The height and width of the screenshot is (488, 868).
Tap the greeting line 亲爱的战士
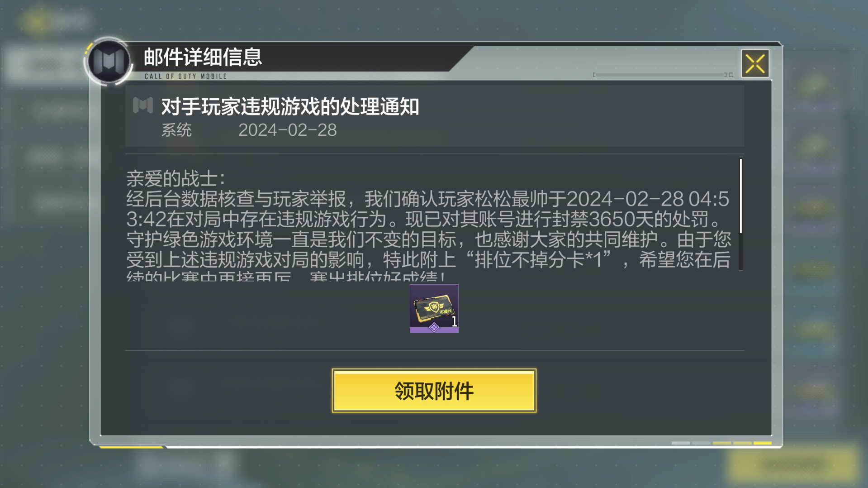pos(175,179)
